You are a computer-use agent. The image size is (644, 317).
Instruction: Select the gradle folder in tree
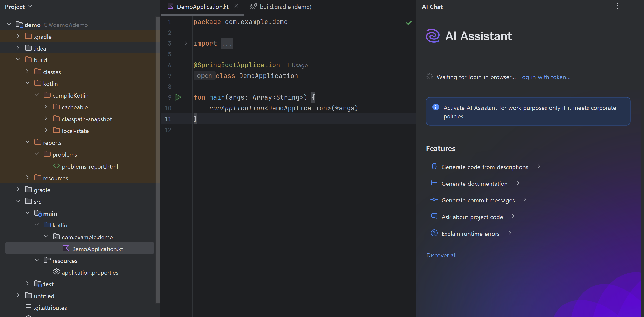pos(42,190)
